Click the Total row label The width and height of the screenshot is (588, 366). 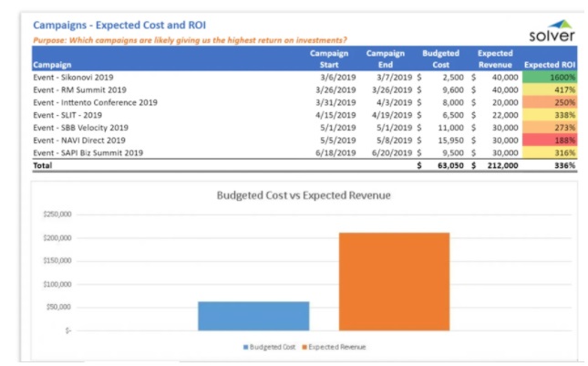coord(42,165)
